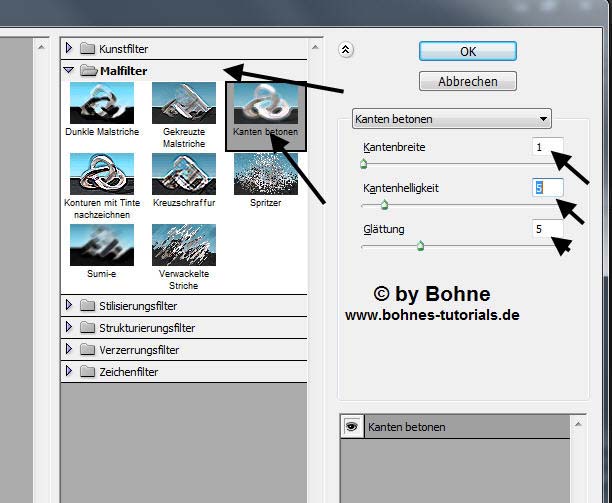Viewport: 612px width, 503px height.
Task: Click the OK button
Action: coord(467,51)
